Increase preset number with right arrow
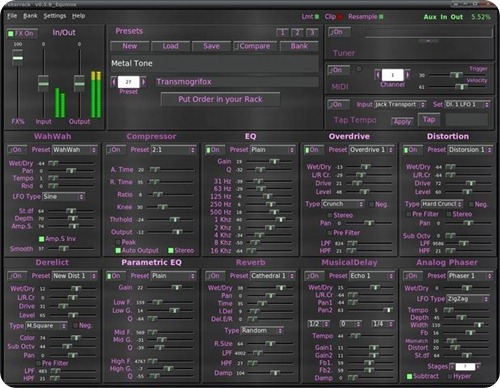 click(x=143, y=82)
